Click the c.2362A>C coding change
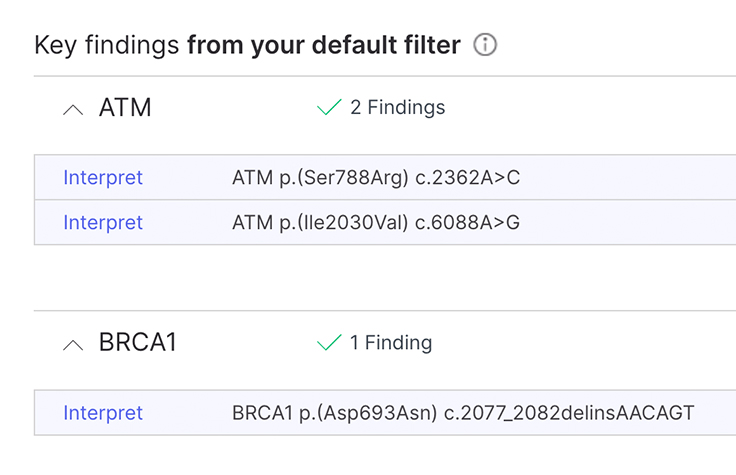This screenshot has width=736, height=475. pyautogui.click(x=468, y=178)
